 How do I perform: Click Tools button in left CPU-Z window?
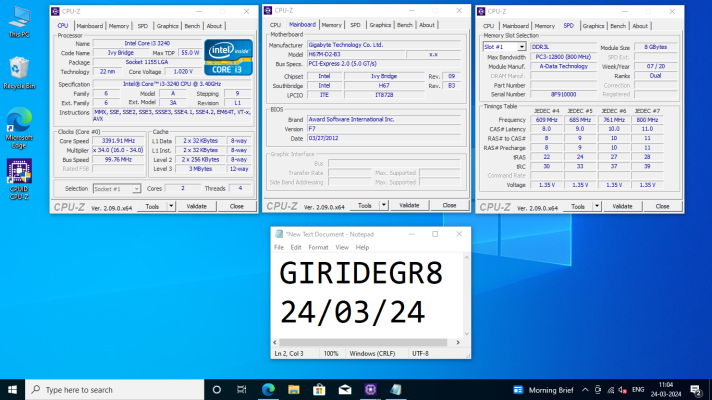pyautogui.click(x=152, y=206)
